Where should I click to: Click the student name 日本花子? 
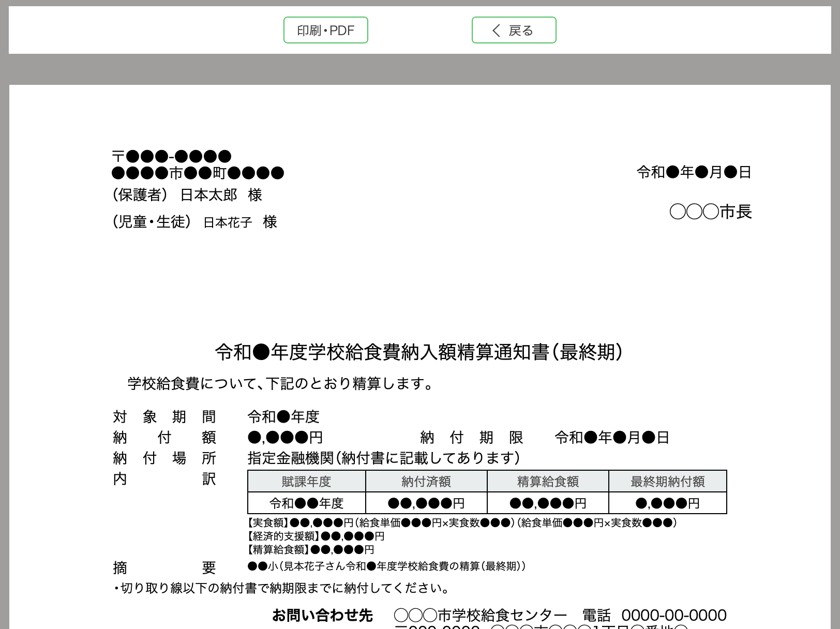pyautogui.click(x=228, y=222)
